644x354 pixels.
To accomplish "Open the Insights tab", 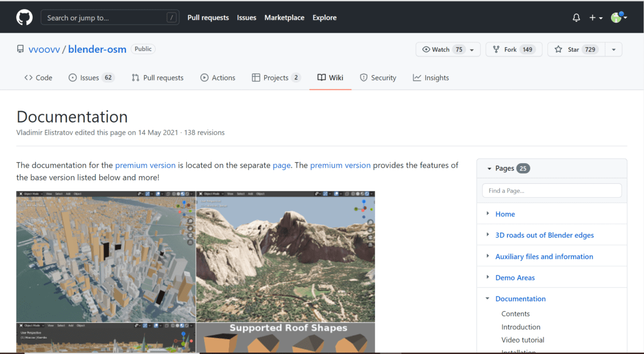I will [431, 78].
